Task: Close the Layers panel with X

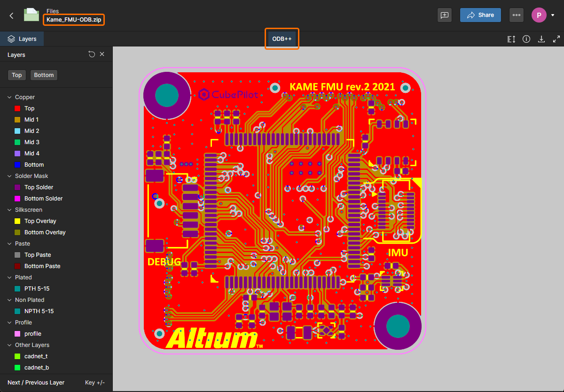Action: (x=102, y=54)
